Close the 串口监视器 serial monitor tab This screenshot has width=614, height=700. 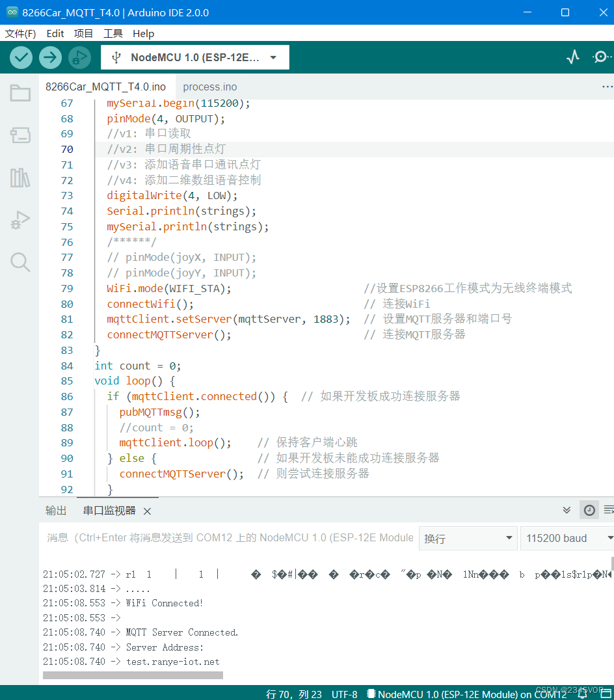[x=147, y=511]
